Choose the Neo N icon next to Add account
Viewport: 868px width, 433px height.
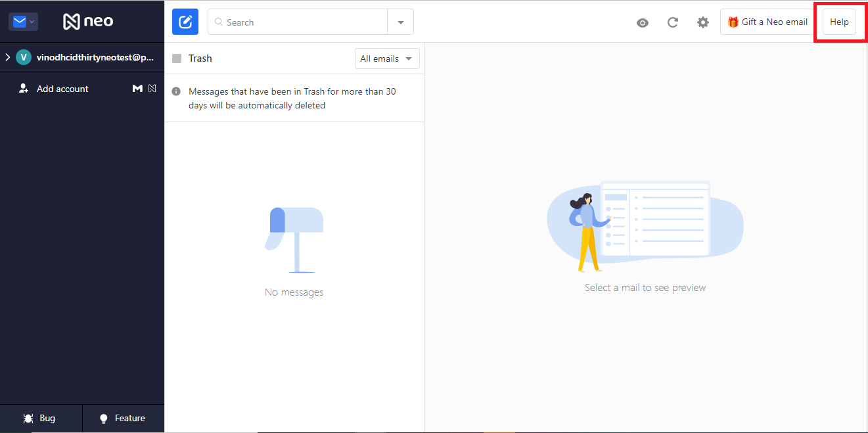click(x=152, y=88)
